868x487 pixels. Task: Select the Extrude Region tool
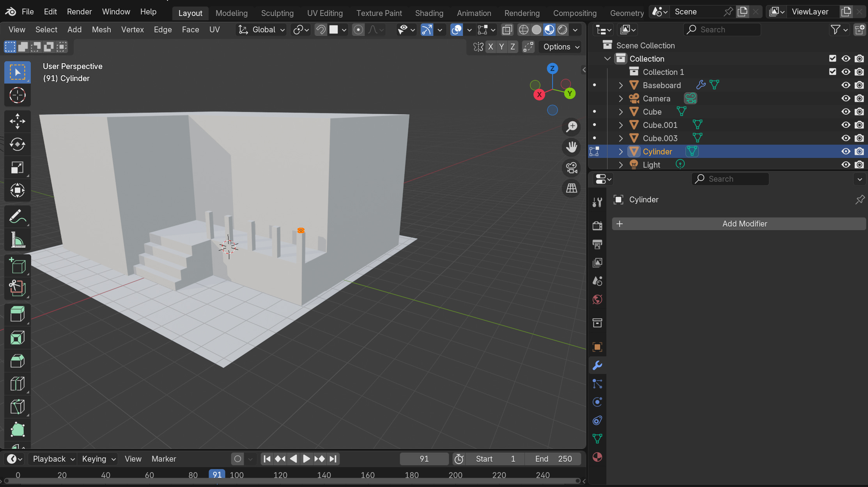17,314
